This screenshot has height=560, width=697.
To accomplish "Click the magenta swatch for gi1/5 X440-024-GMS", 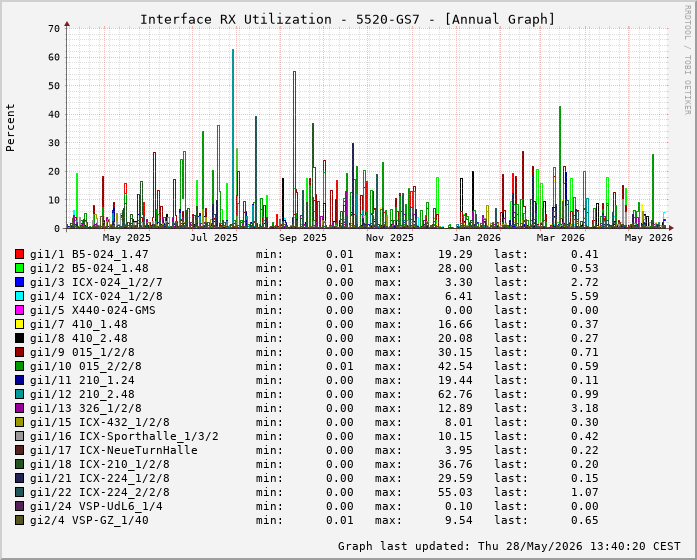I will tap(19, 310).
